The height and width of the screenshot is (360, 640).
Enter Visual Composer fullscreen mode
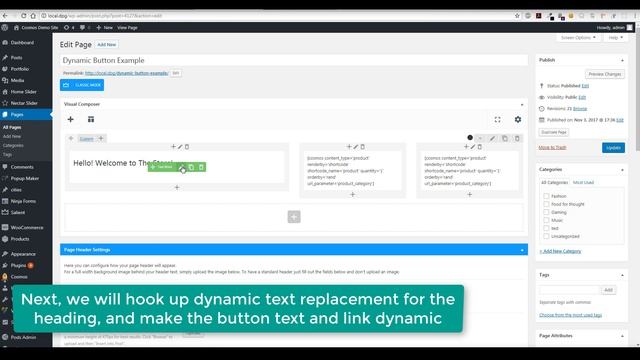coord(497,120)
